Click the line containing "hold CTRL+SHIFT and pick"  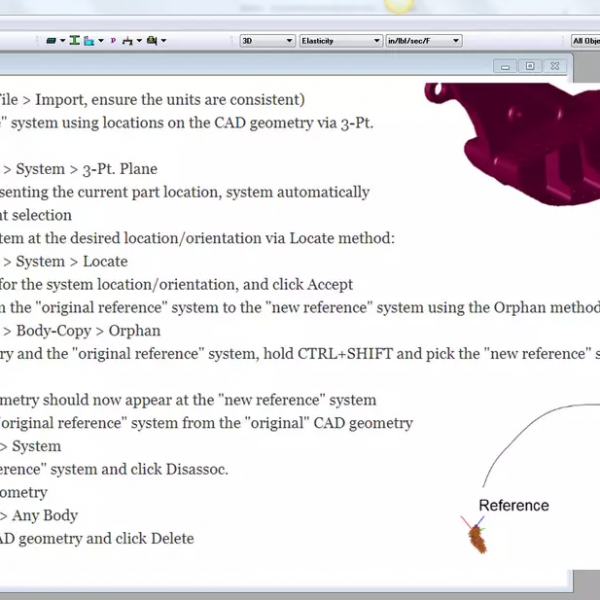(x=300, y=354)
